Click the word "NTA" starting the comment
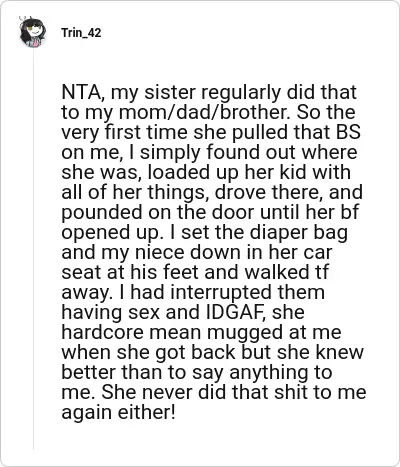Screen dimensions: 400x467 pos(80,93)
